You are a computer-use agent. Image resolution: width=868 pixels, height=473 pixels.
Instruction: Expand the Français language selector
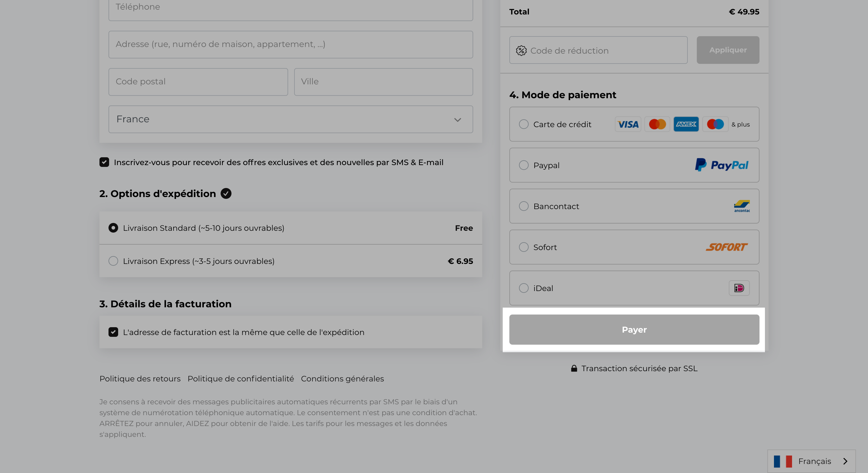point(811,461)
